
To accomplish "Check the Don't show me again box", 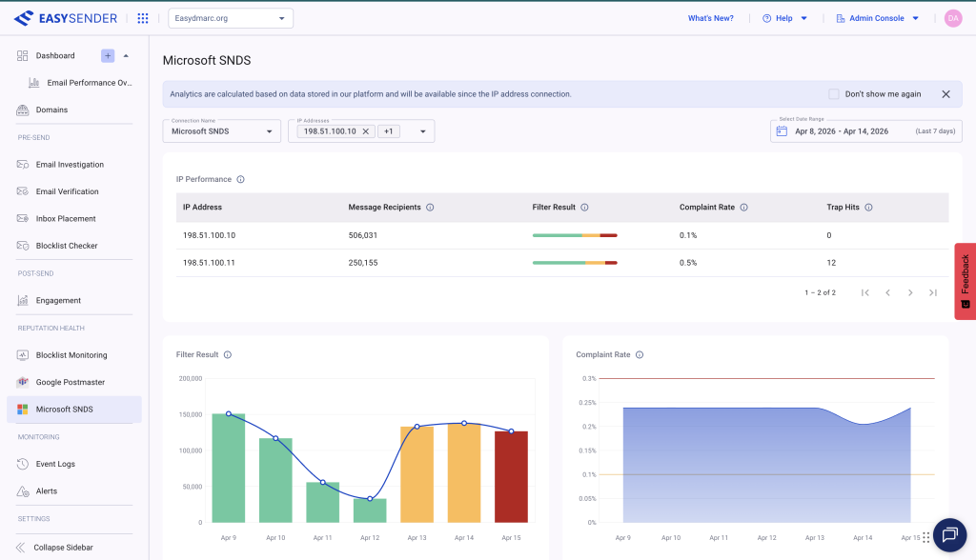I will coord(834,94).
